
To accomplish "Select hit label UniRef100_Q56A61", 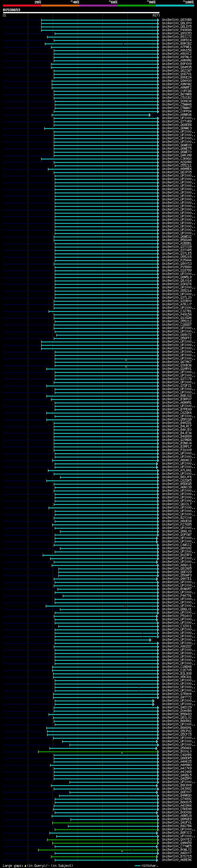I will 177,748.
